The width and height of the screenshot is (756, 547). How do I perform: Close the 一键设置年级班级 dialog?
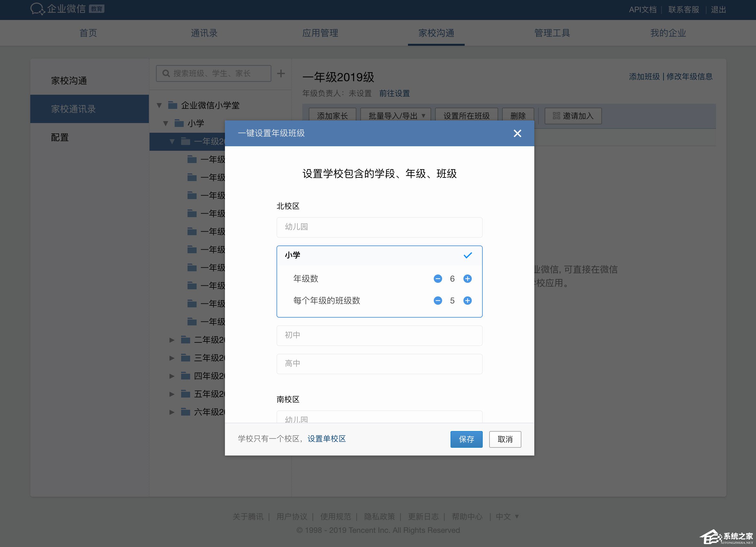pos(517,133)
